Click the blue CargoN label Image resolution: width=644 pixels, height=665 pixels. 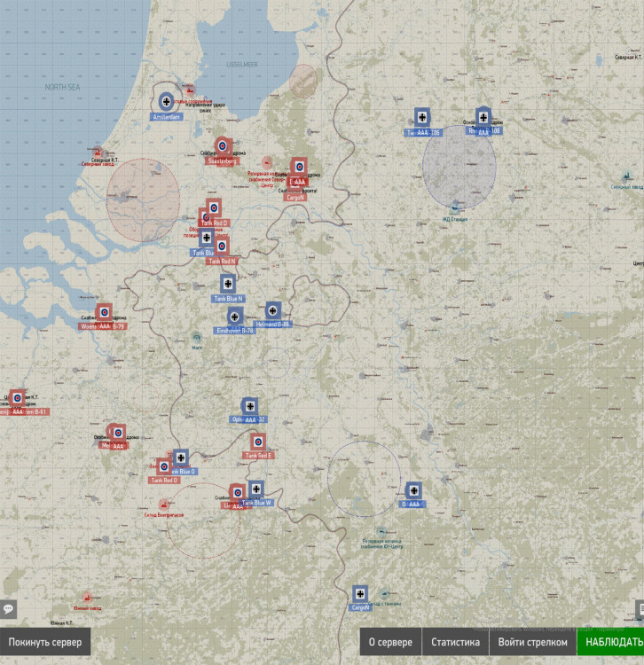click(x=360, y=607)
